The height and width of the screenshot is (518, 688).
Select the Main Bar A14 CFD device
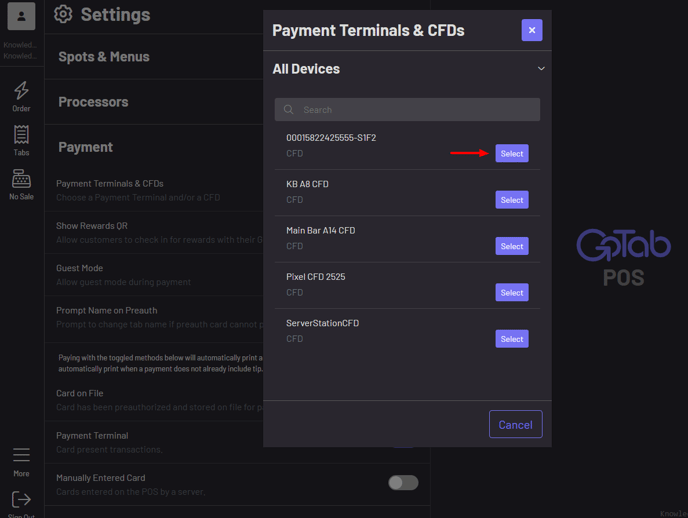[x=512, y=246]
